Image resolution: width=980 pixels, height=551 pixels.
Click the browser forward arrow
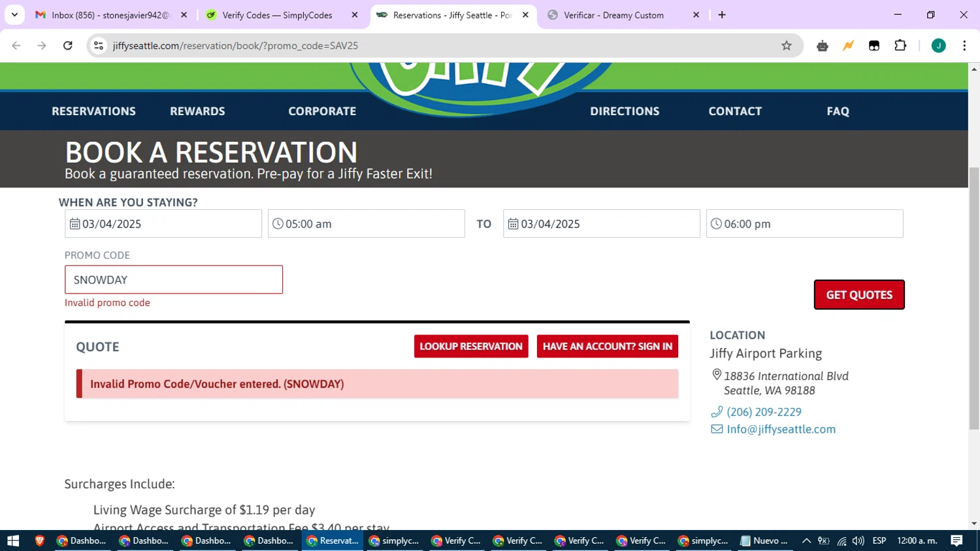point(42,46)
